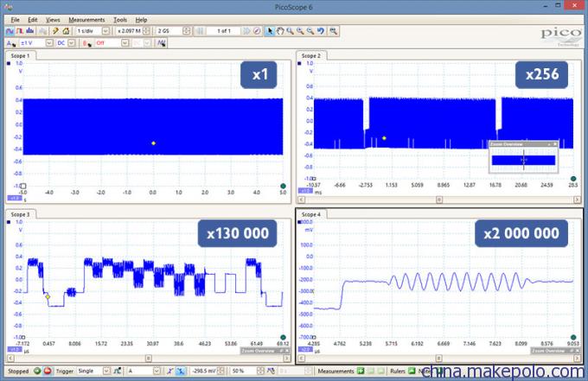Click the x1.0 axis scale button Scope 1
Screen dimensions: 588x381
click(x=15, y=198)
